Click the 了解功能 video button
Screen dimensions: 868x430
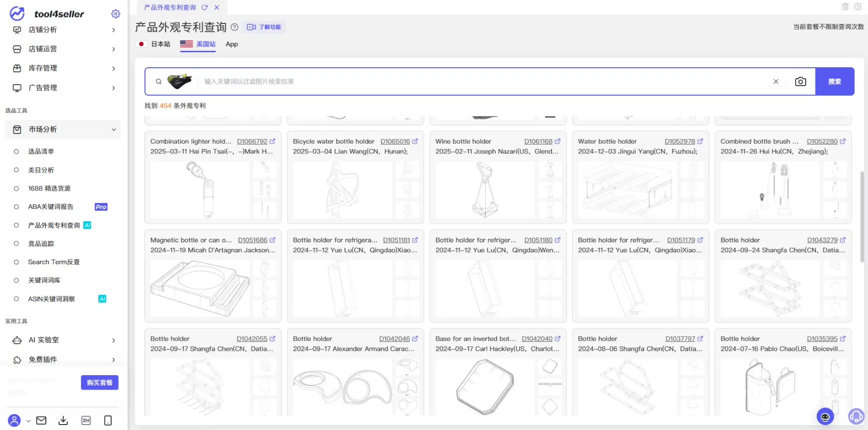coord(264,27)
